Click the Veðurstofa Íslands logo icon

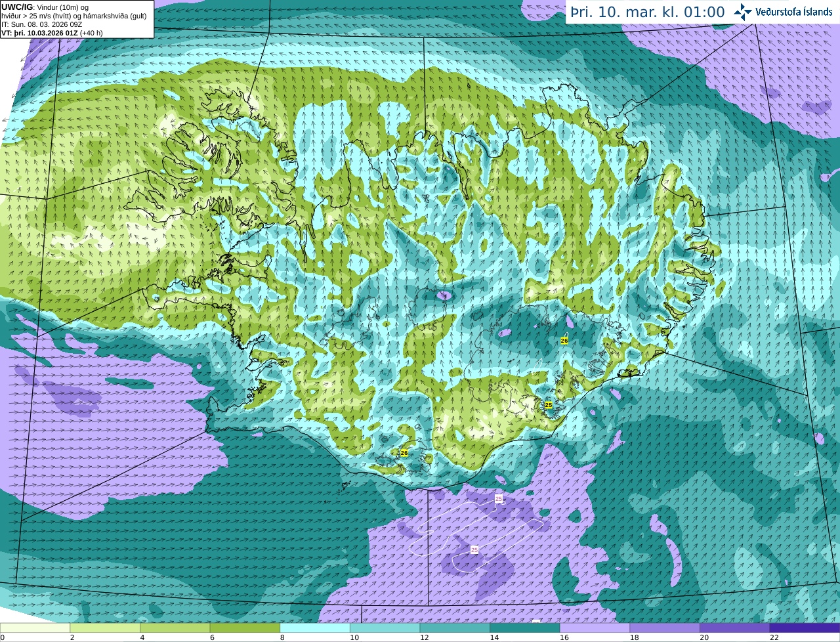coord(743,12)
